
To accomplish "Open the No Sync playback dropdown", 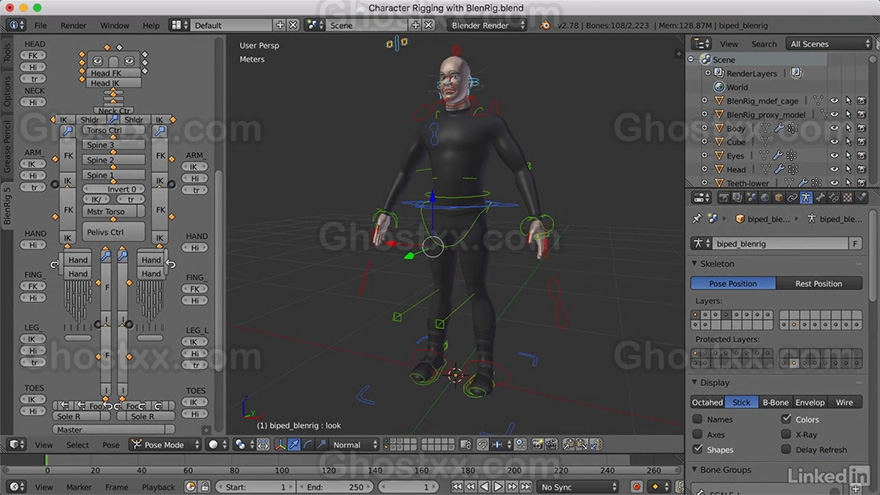I will pyautogui.click(x=578, y=487).
